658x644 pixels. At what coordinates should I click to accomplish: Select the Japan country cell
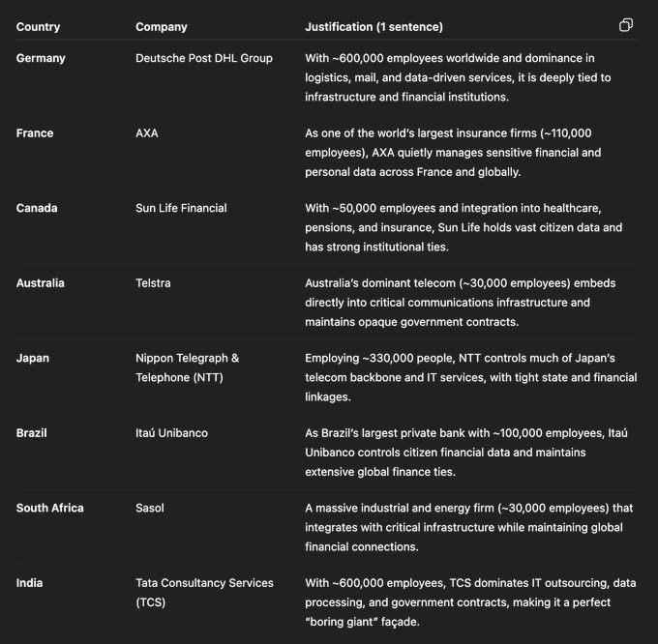(x=33, y=358)
